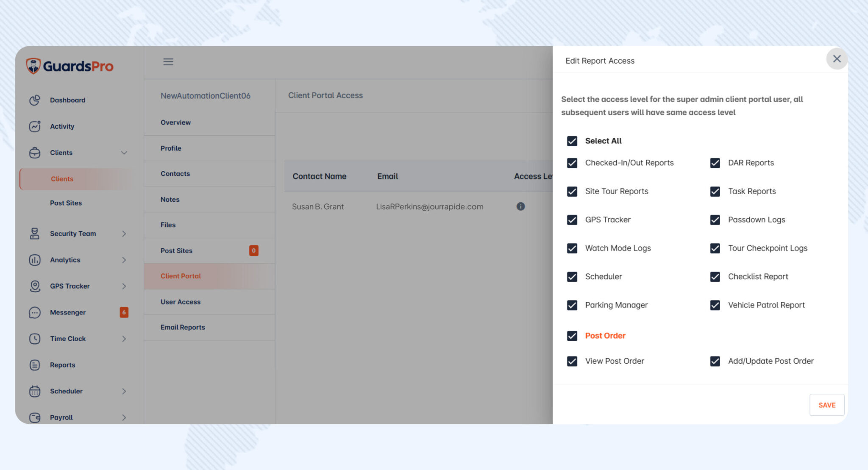Close the Edit Report Access panel
This screenshot has height=470, width=868.
click(x=837, y=59)
